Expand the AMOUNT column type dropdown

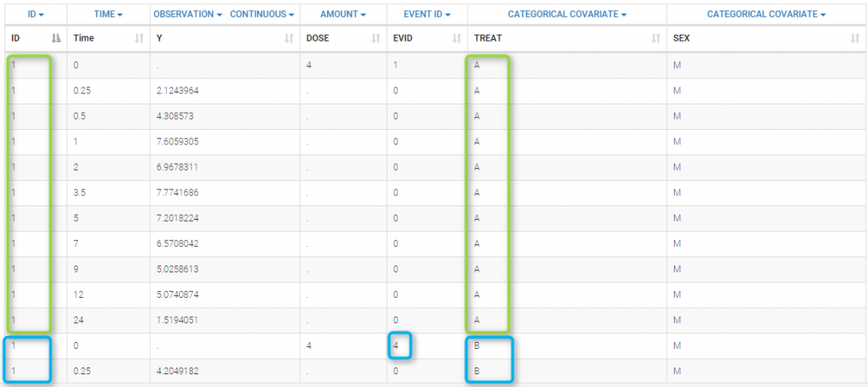(344, 14)
